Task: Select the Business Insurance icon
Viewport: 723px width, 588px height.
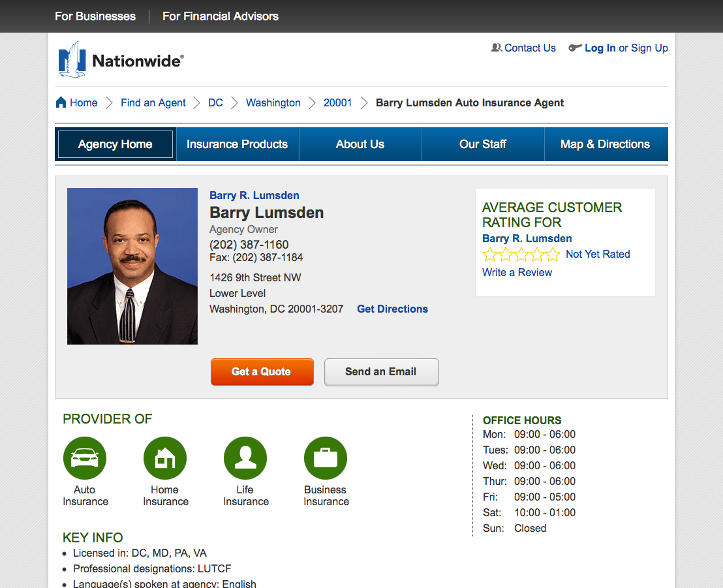Action: 325,457
